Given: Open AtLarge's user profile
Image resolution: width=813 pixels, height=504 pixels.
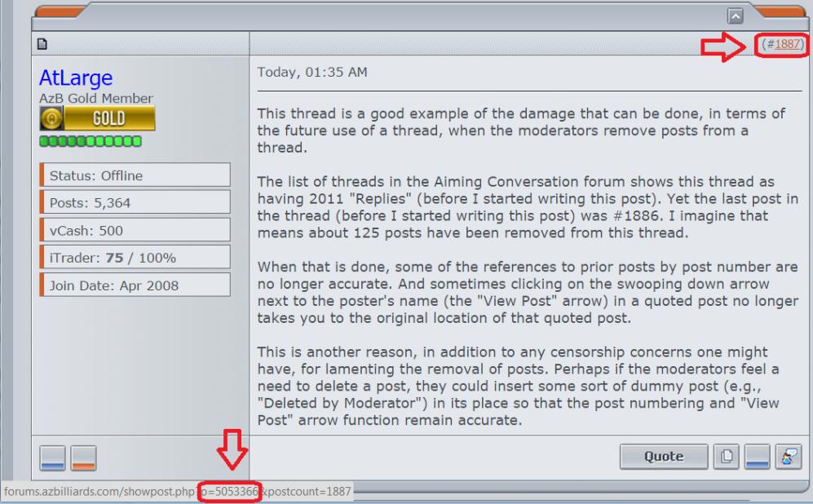Looking at the screenshot, I should coord(76,77).
